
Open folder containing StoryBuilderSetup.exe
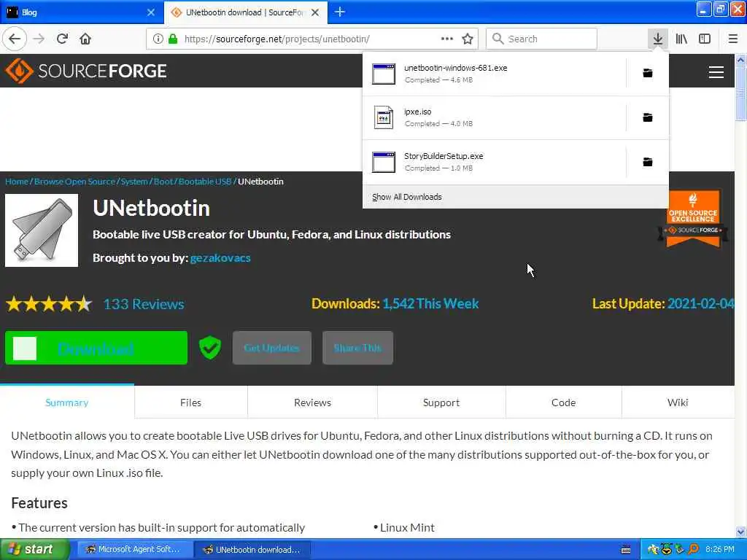[x=648, y=162]
